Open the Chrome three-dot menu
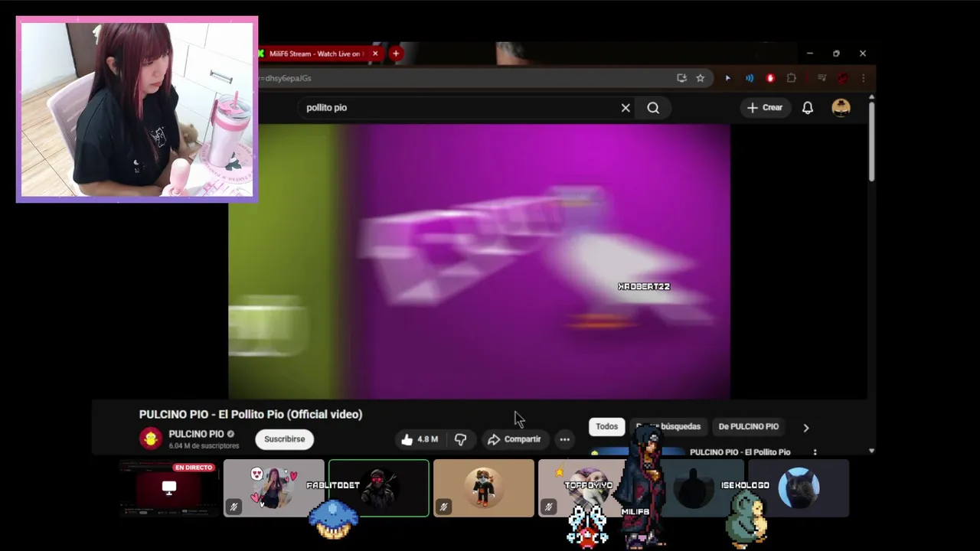Viewport: 980px width, 551px height. point(863,78)
